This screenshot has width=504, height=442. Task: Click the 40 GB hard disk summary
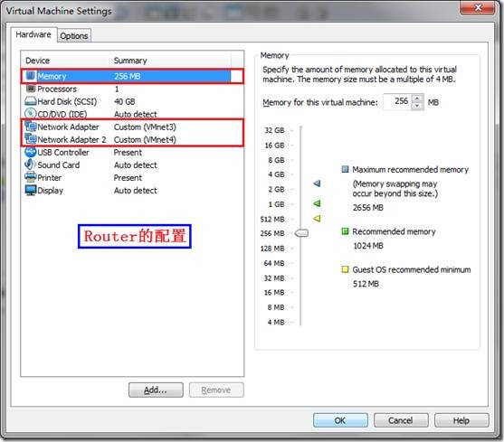pyautogui.click(x=124, y=101)
